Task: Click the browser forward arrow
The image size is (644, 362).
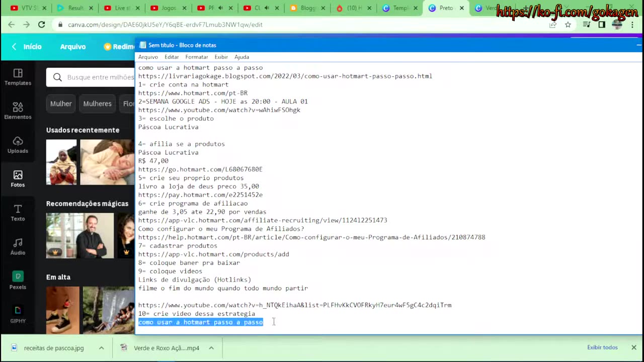Action: pyautogui.click(x=26, y=25)
